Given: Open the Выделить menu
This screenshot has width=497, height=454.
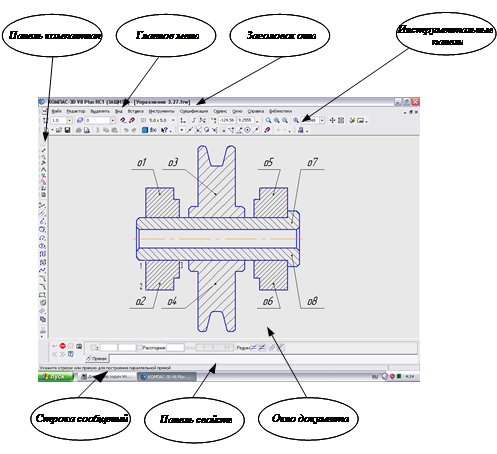Looking at the screenshot, I should point(100,111).
